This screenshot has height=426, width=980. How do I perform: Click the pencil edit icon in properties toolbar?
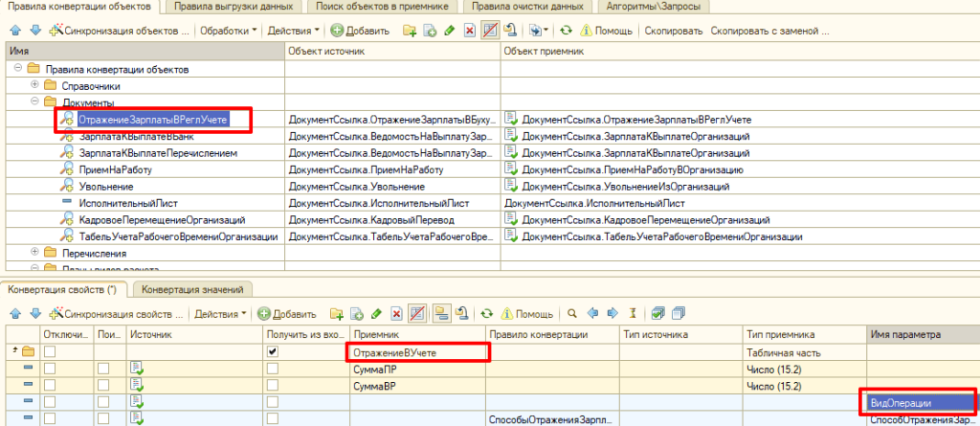pyautogui.click(x=377, y=313)
